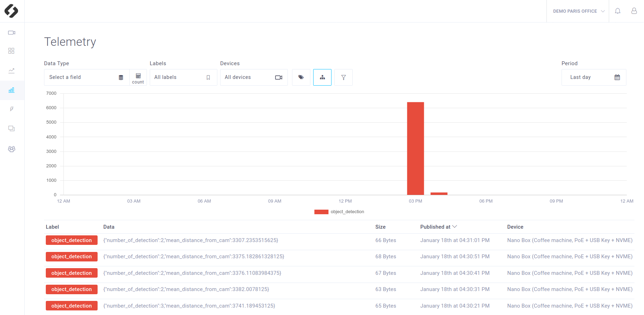The width and height of the screenshot is (644, 315).
Task: Click object_detection tag in 04:30:31 PM row
Action: pyautogui.click(x=72, y=289)
